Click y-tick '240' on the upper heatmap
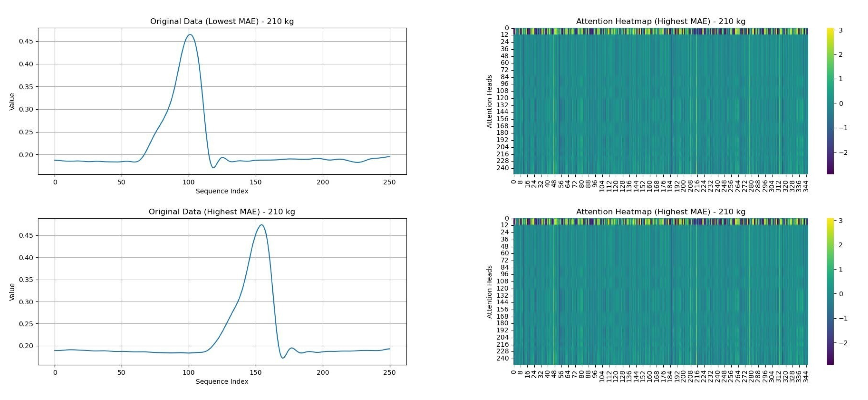Screen dimensions: 868x400 (x=502, y=168)
